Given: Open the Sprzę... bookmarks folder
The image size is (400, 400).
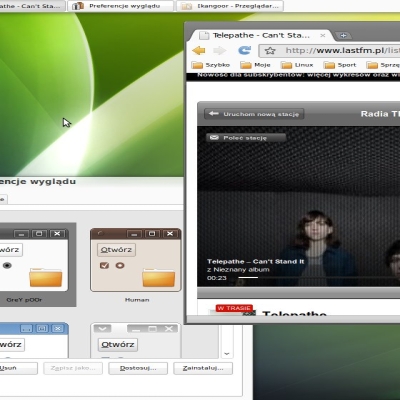Looking at the screenshot, I should [383, 65].
